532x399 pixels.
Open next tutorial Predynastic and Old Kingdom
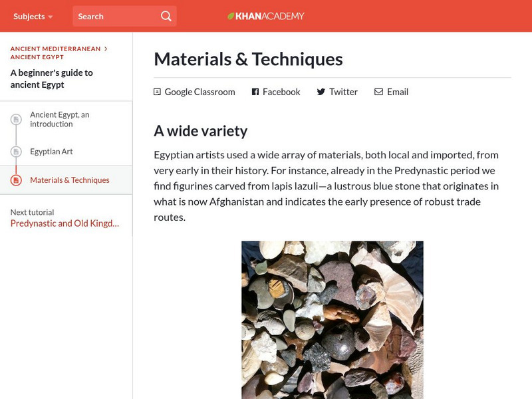tap(65, 223)
